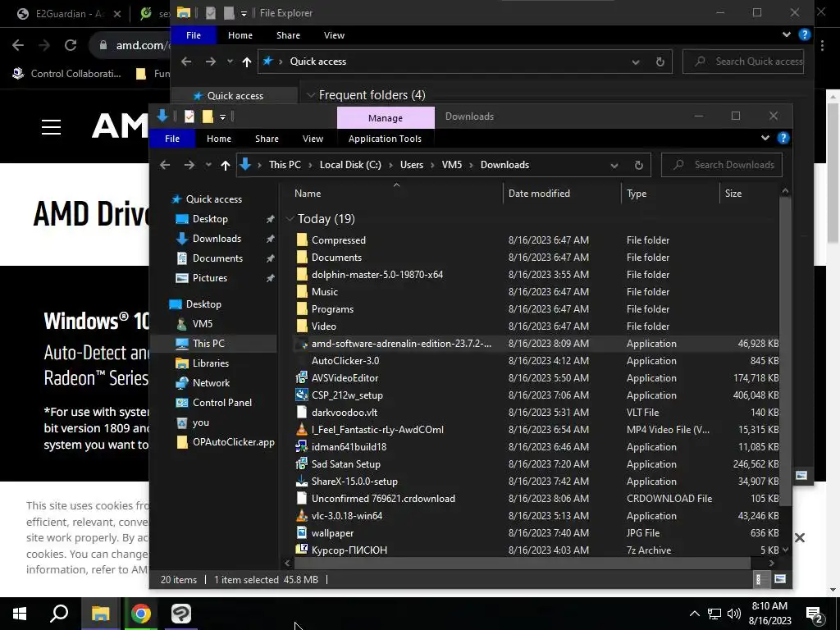The image size is (840, 630).
Task: Select the Music folder icon
Action: [302, 292]
